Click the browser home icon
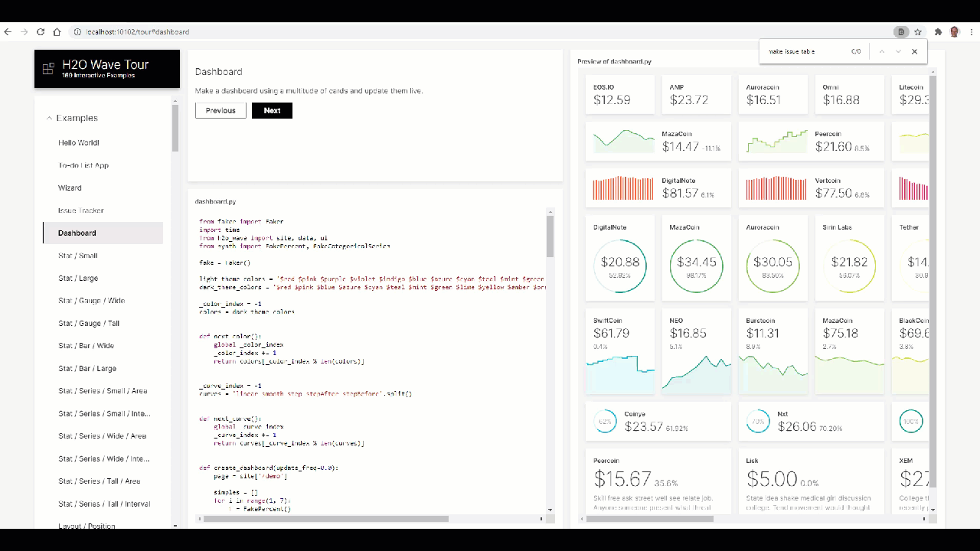 [x=57, y=31]
